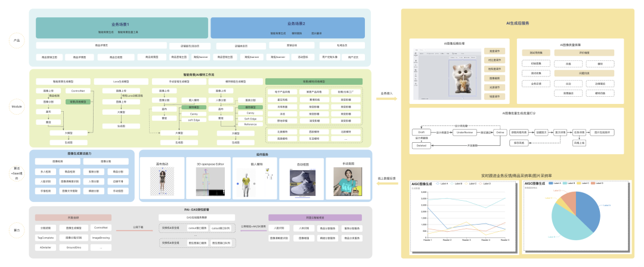Click the Module row label circle
644x267 pixels.
[x=17, y=106]
